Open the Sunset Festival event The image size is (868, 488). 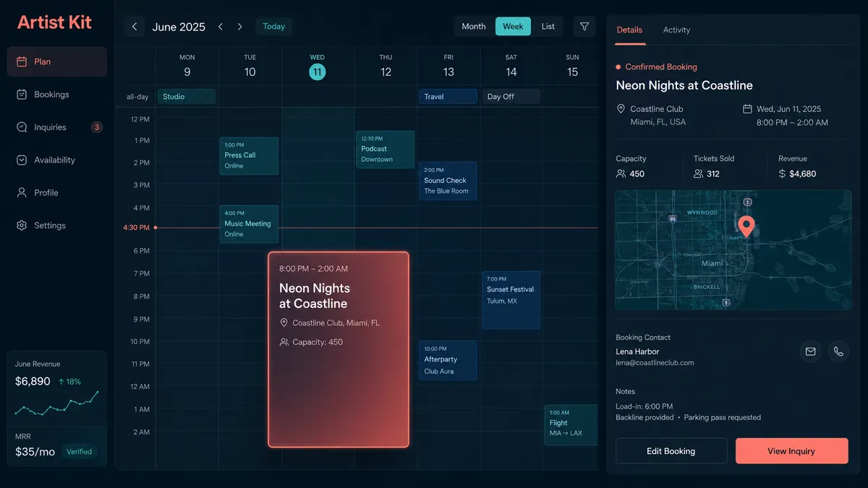pos(511,300)
